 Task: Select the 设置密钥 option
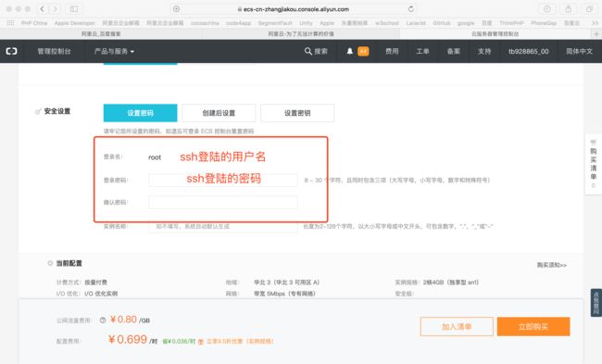pos(297,113)
